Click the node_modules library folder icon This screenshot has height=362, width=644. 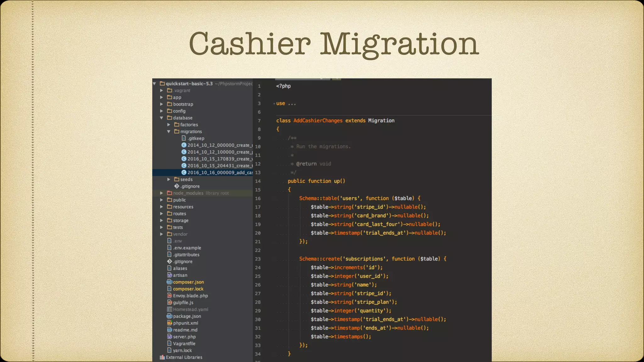tap(169, 193)
